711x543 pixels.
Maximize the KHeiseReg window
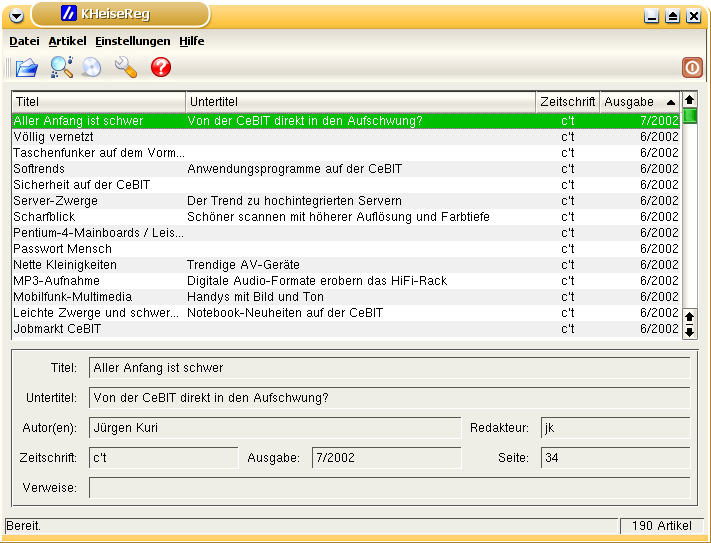(x=672, y=16)
